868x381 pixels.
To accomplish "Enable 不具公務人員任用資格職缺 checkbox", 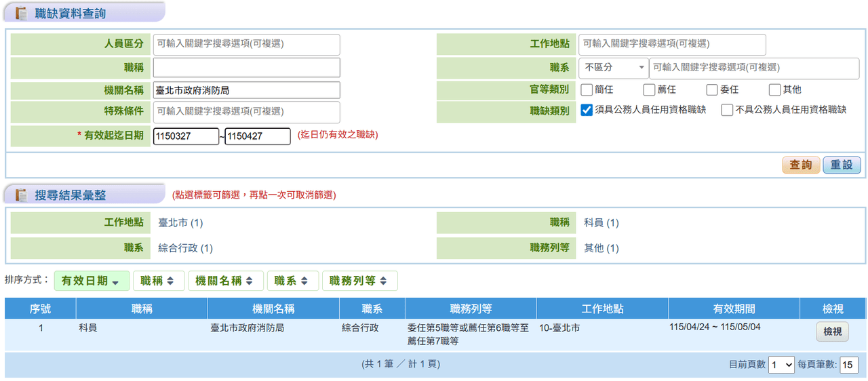I will pos(727,110).
